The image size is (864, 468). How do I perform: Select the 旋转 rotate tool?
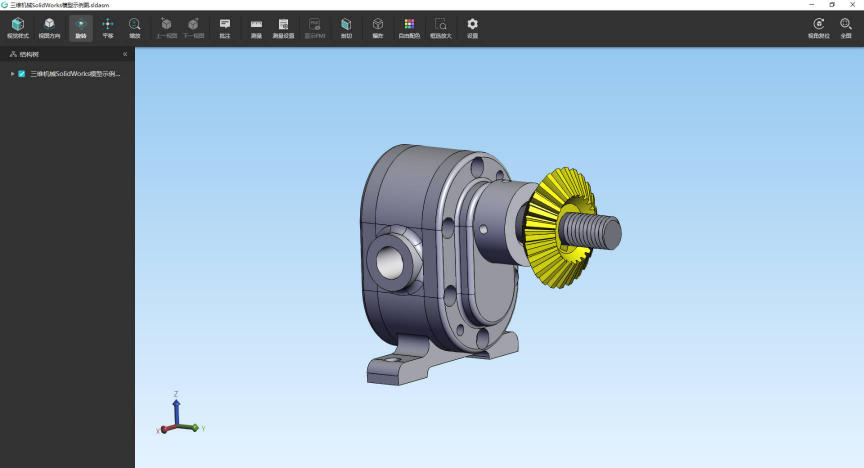81,27
